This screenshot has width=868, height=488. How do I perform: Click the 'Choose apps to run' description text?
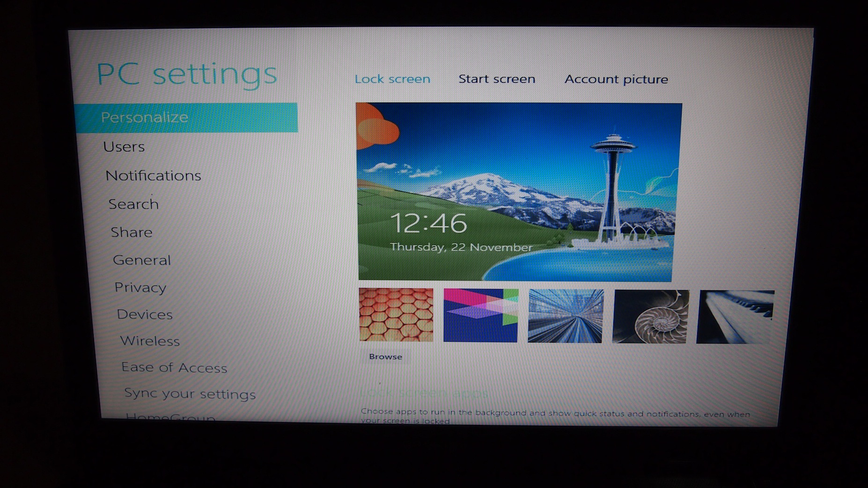555,416
